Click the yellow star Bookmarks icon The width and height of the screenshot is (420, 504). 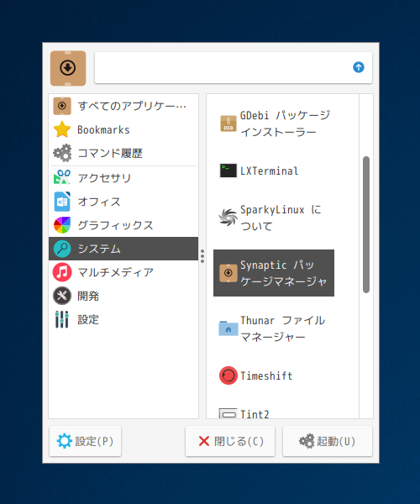click(62, 129)
